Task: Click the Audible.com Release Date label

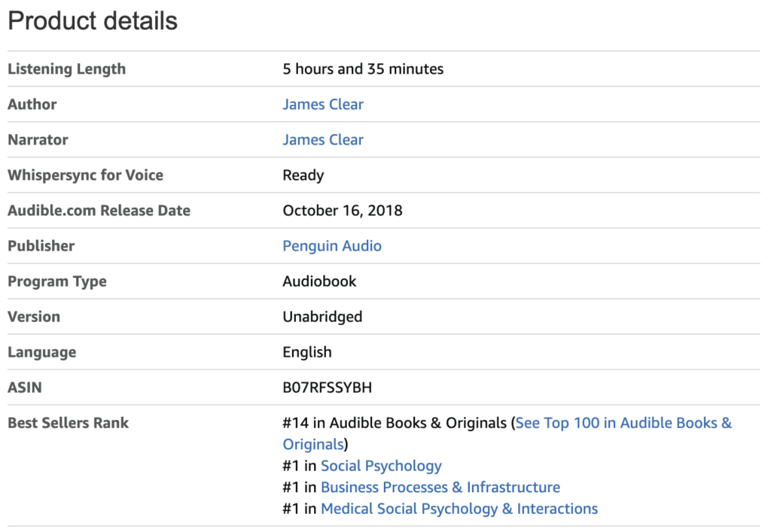Action: (x=99, y=211)
